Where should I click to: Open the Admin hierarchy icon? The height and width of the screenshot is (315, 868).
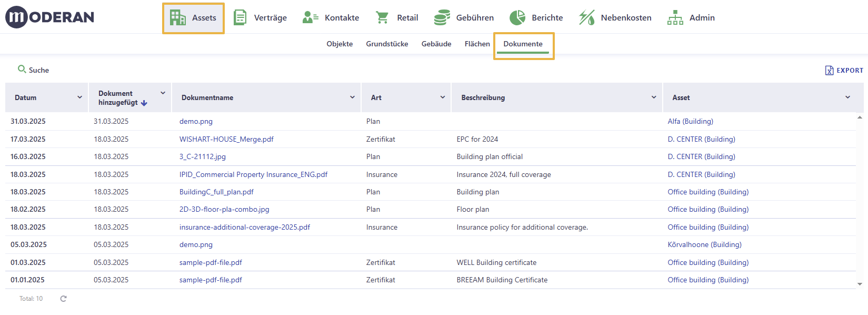[675, 17]
